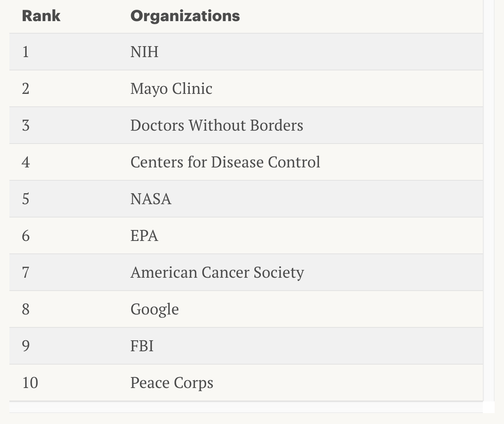Image resolution: width=504 pixels, height=424 pixels.
Task: Click rank number 10 cell
Action: pos(30,383)
